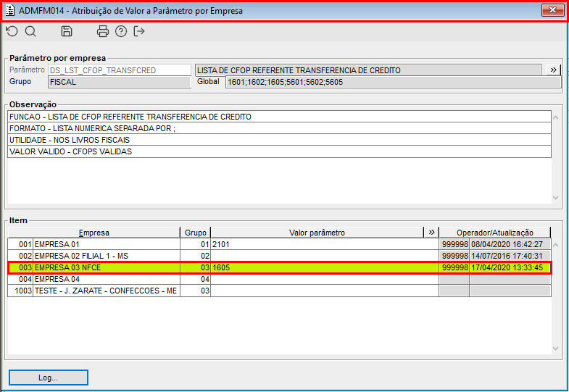Click observation line FORMATO - LISTA NUMERICA

(279, 128)
